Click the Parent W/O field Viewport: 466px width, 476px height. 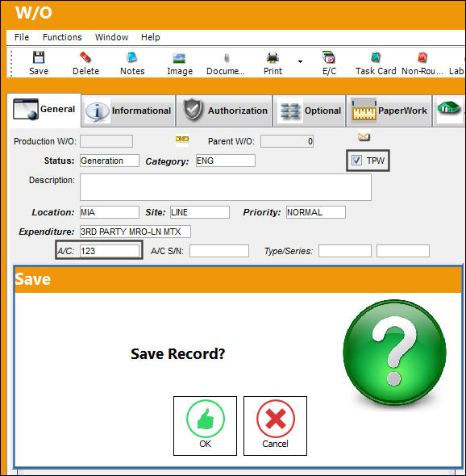(x=287, y=141)
